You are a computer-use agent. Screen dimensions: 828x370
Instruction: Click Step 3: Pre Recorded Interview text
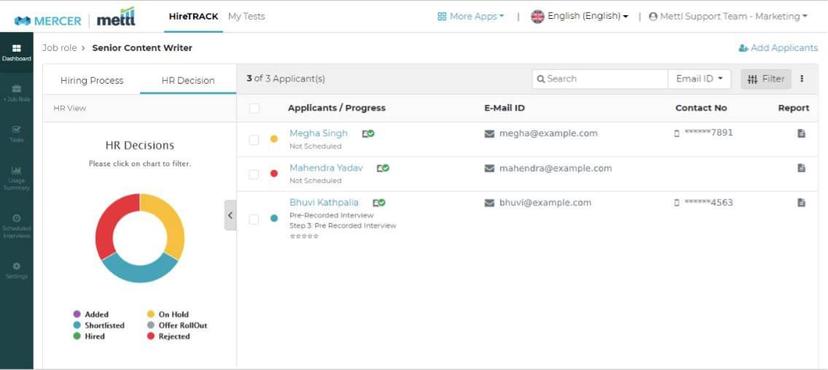[x=343, y=225]
